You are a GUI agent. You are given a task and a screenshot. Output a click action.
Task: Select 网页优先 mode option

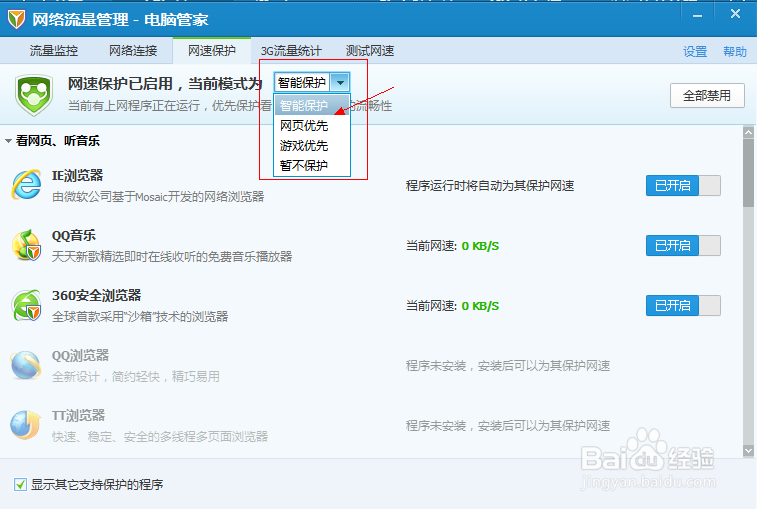[312, 126]
